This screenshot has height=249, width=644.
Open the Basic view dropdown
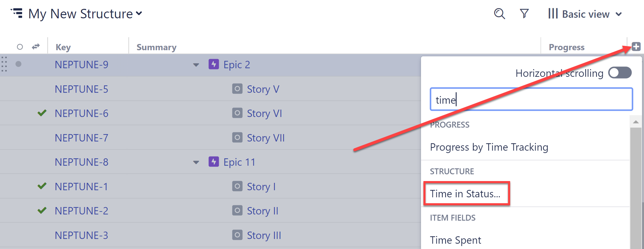point(586,14)
